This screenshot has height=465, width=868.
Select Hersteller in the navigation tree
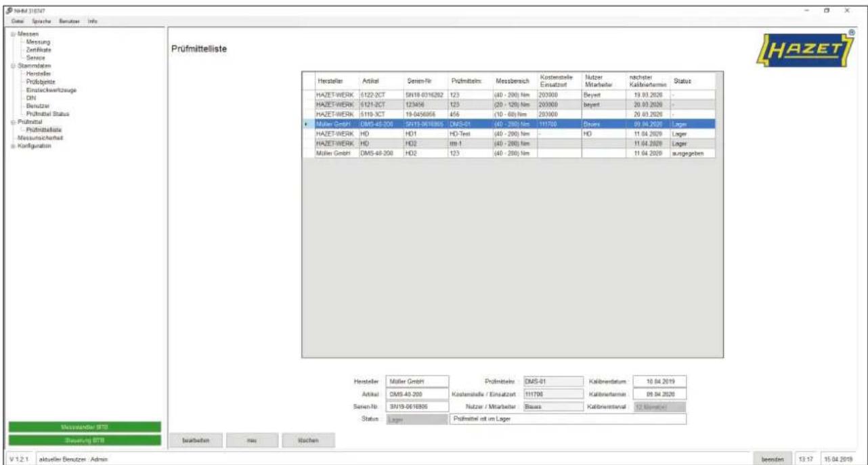39,73
